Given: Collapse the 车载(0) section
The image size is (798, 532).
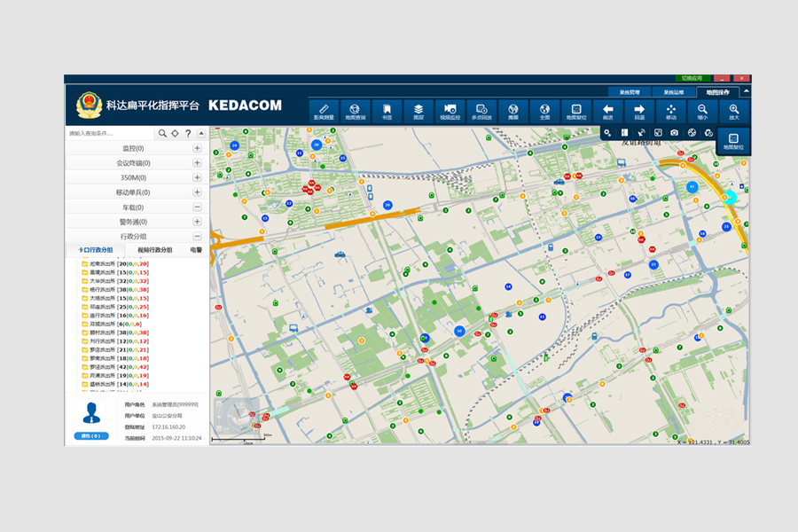Looking at the screenshot, I should coord(197,207).
